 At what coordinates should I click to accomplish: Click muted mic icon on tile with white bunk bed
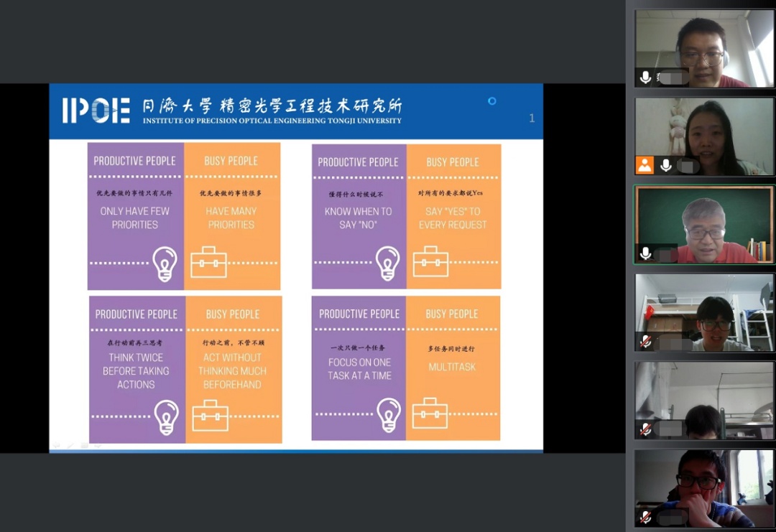[645, 341]
